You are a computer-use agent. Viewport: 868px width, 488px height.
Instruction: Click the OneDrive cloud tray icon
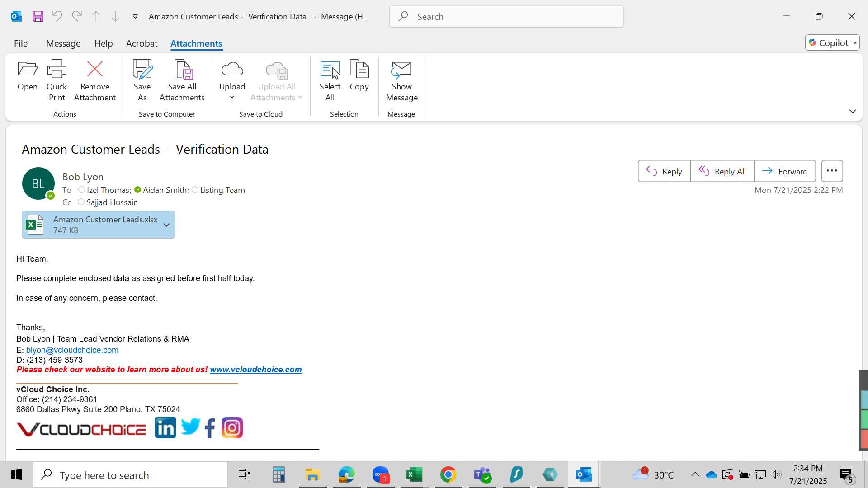pos(712,474)
